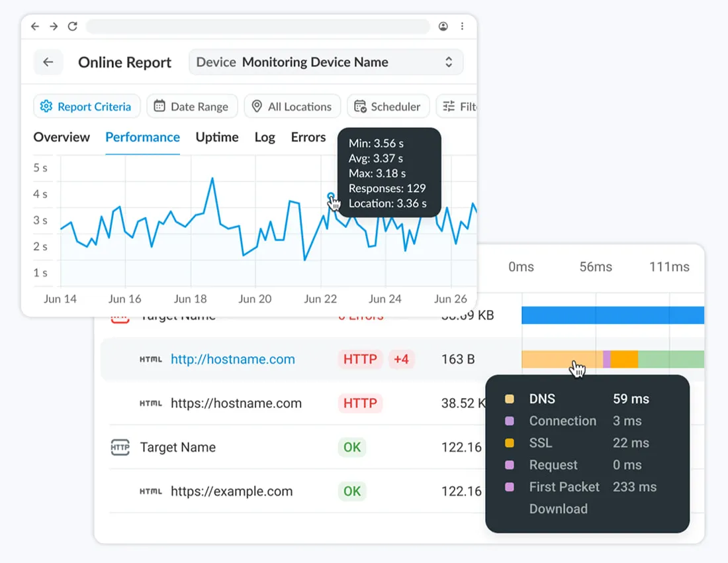This screenshot has width=728, height=563.
Task: Click the HTML icon beside https://example.com
Action: click(150, 491)
